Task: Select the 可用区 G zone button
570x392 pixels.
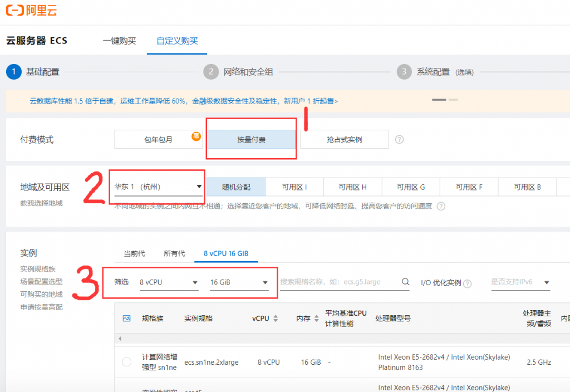Action: (411, 187)
